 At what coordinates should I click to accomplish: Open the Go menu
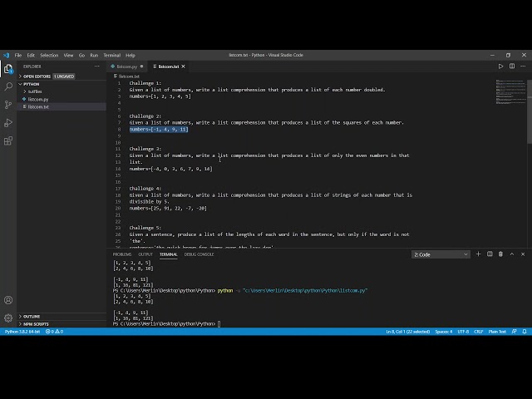point(81,55)
